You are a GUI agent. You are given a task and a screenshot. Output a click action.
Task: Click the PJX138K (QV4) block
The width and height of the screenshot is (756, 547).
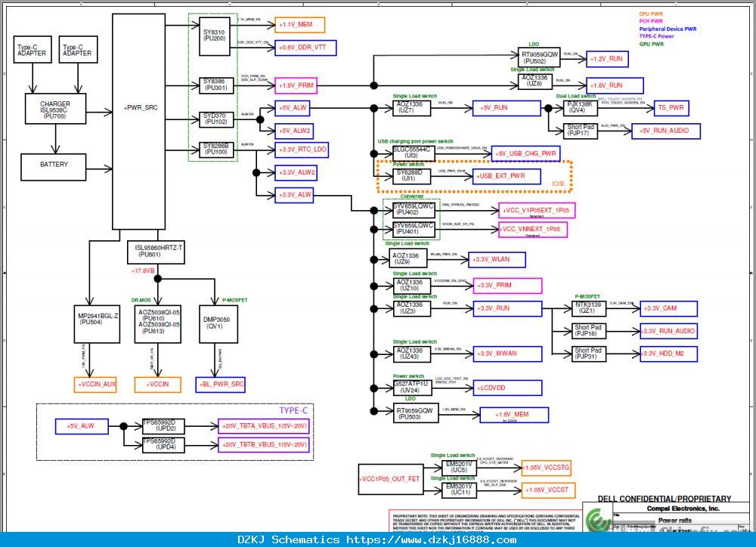pos(581,108)
